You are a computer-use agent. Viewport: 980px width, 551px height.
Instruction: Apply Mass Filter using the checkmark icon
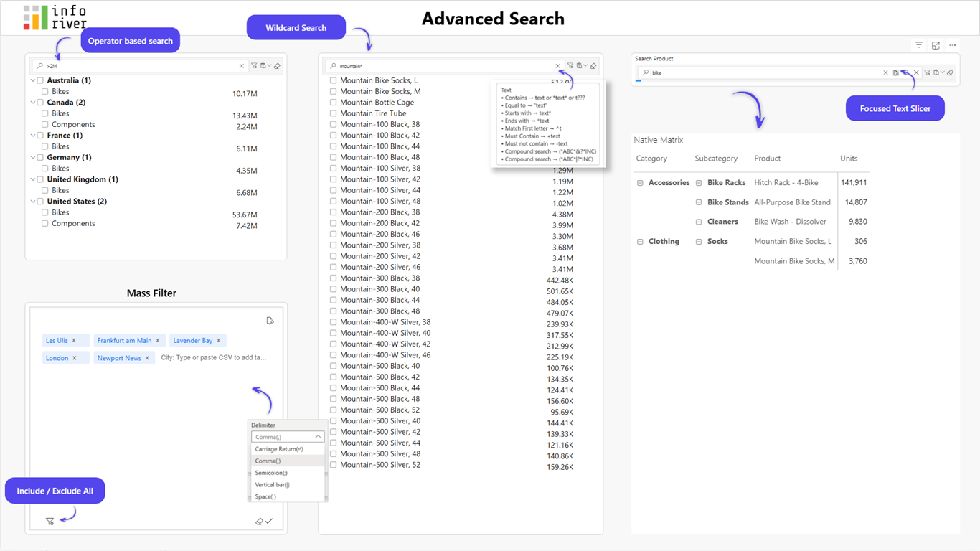click(x=269, y=522)
